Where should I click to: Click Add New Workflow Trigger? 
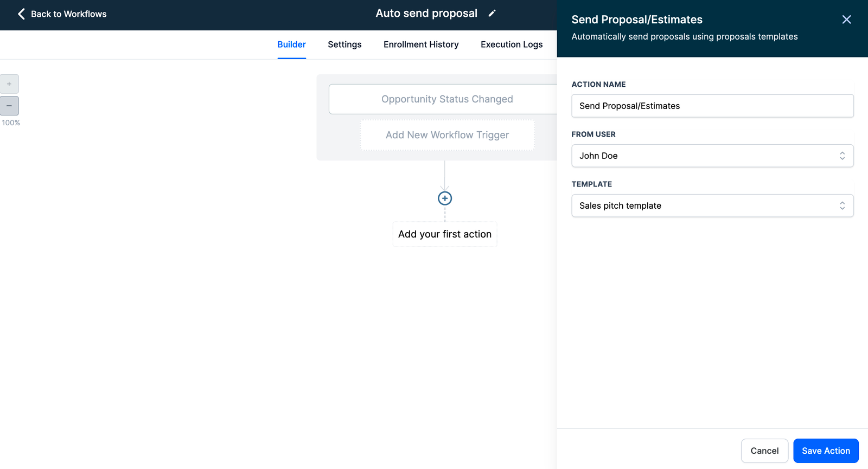(447, 135)
